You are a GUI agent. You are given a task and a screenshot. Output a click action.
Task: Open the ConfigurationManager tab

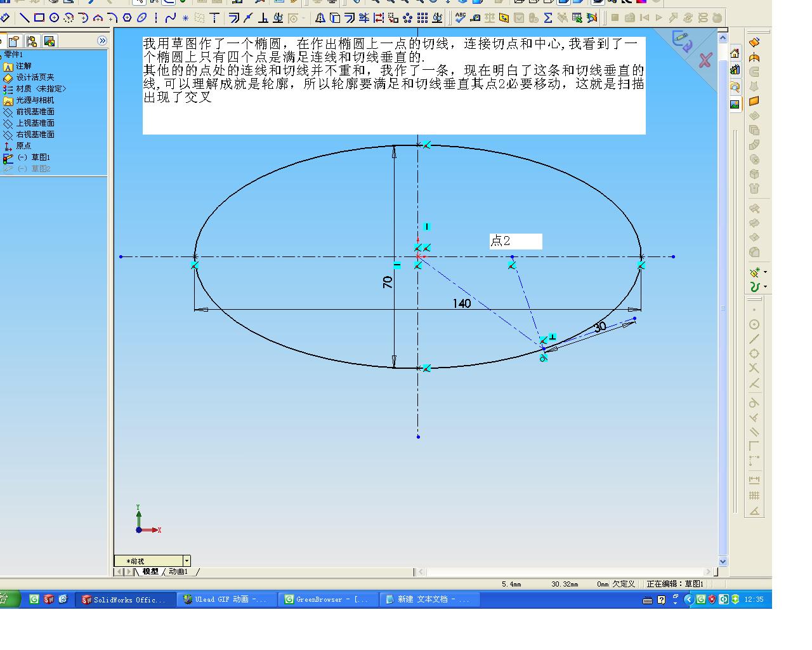click(32, 41)
